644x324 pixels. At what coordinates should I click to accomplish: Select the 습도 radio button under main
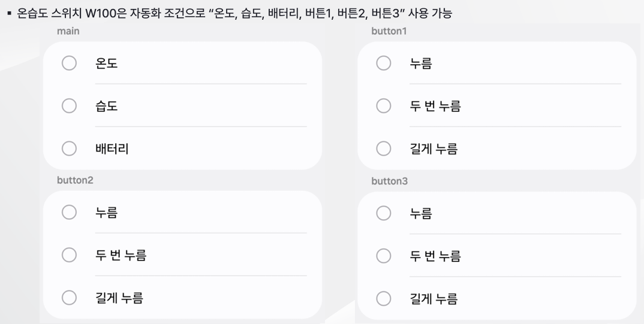click(69, 106)
